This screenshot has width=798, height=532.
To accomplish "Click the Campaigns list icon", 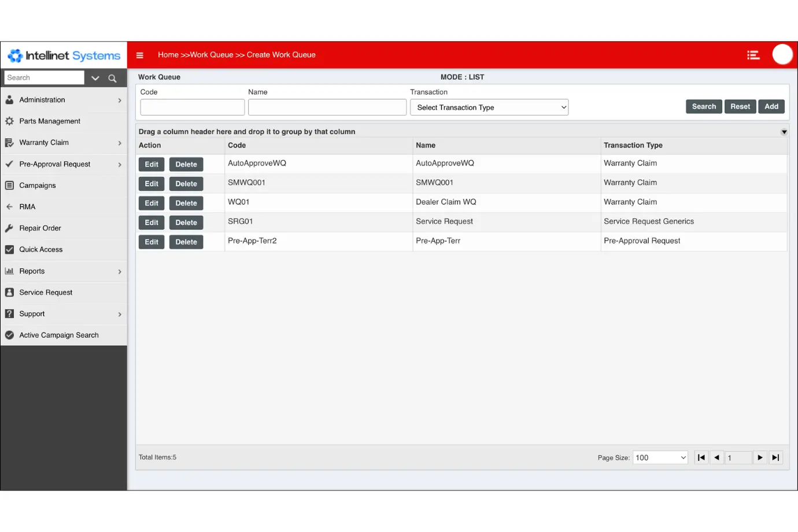I will [x=9, y=186].
